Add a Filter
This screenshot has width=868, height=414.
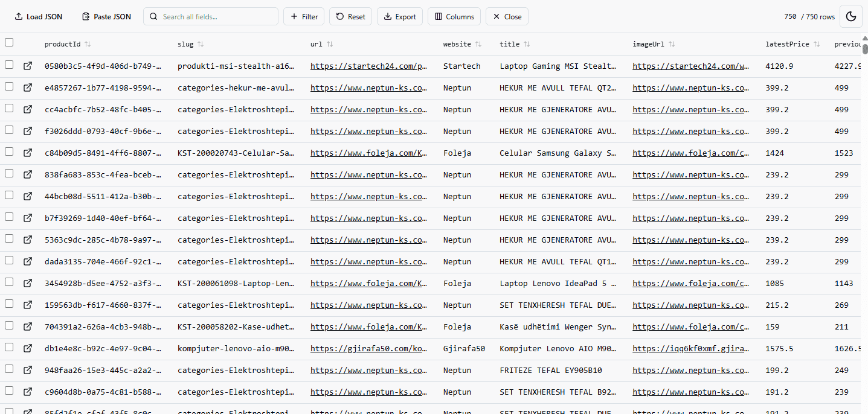click(304, 16)
